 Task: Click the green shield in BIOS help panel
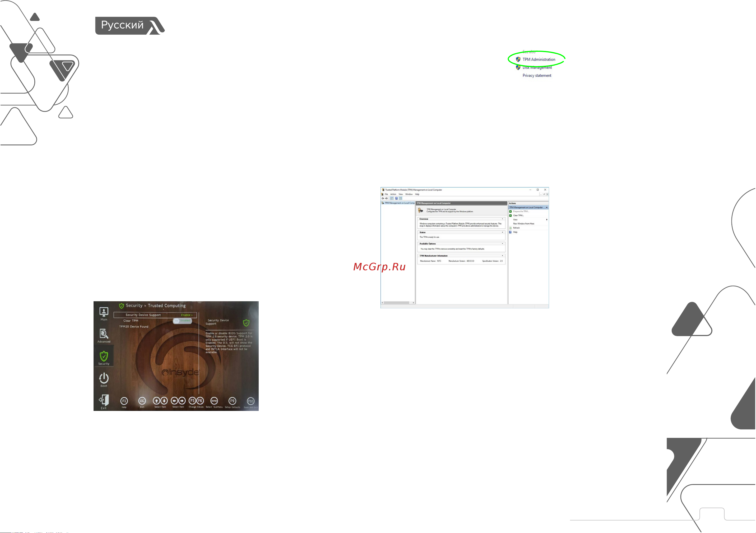pos(246,323)
